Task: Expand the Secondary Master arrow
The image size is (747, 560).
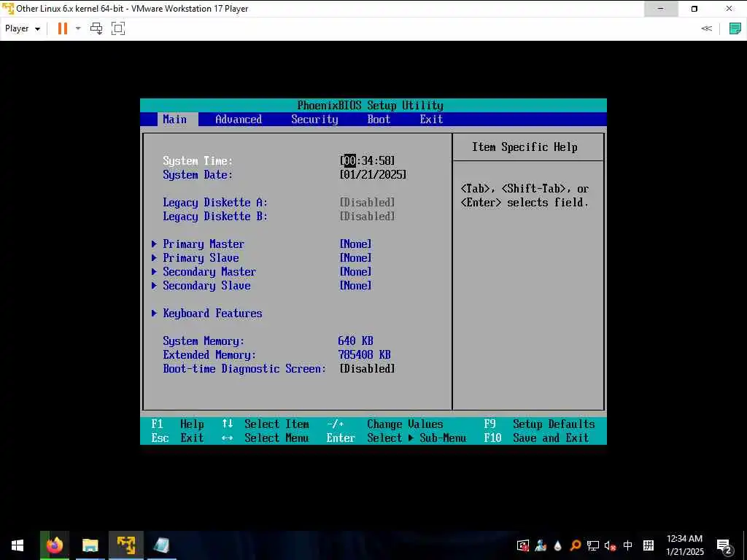Action: [154, 271]
